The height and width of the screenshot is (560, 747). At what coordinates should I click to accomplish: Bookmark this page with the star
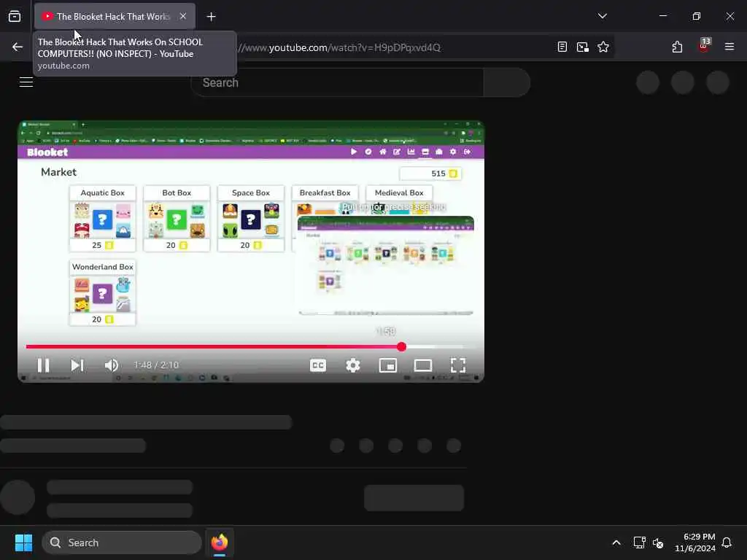pos(603,47)
